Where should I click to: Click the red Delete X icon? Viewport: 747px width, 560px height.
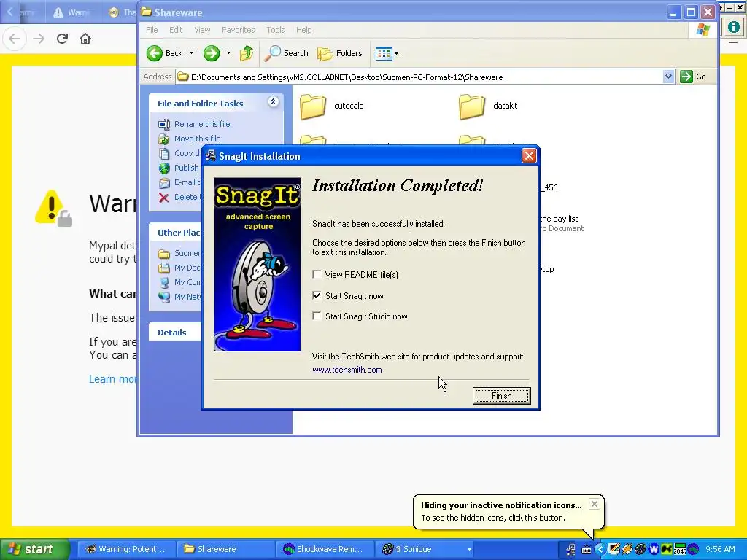[164, 198]
